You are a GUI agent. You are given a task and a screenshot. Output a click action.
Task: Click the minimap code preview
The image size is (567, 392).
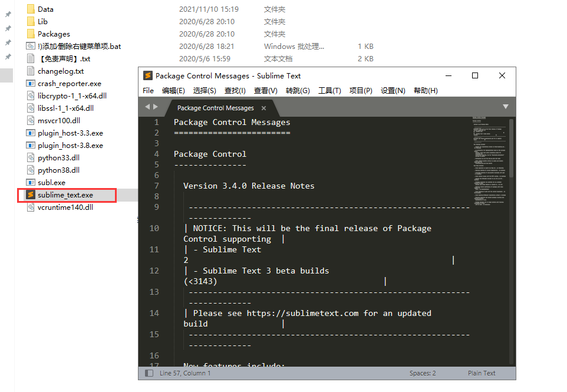489,162
